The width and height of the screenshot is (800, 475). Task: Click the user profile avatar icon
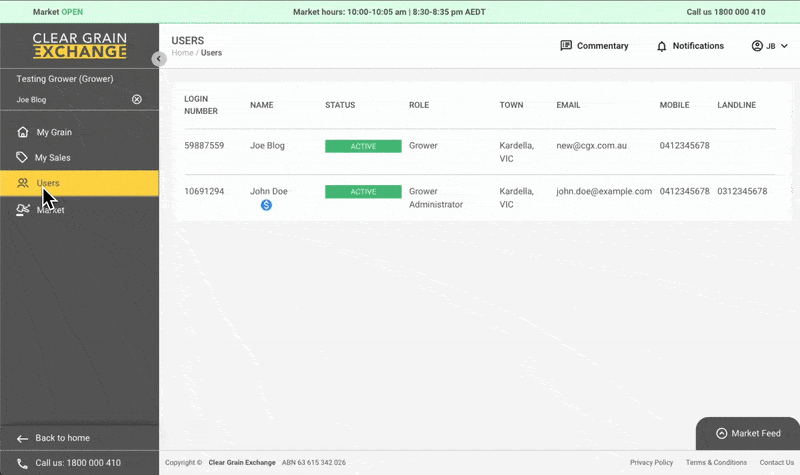click(x=757, y=46)
